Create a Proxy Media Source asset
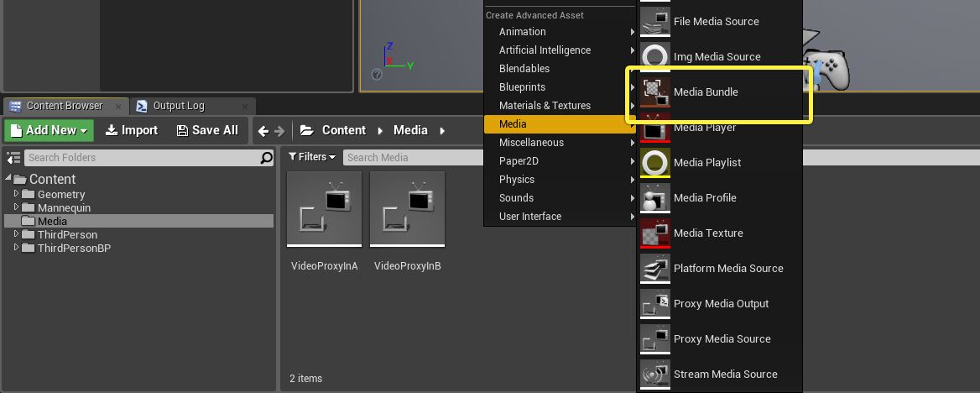Screen dimensions: 980x393 click(719, 339)
